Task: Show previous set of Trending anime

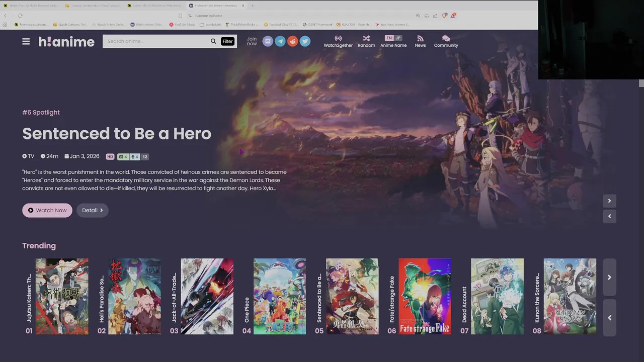Action: pos(609,317)
